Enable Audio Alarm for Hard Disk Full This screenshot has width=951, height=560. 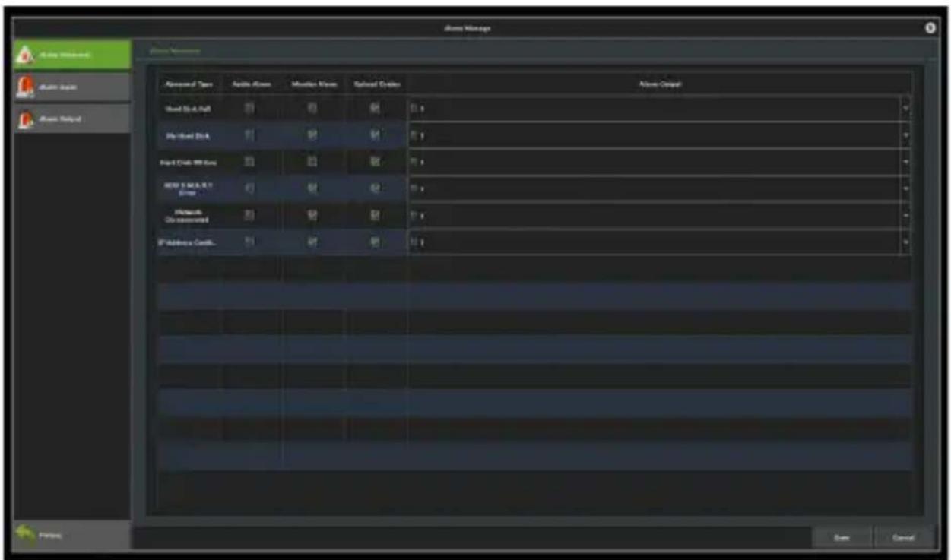(x=249, y=109)
